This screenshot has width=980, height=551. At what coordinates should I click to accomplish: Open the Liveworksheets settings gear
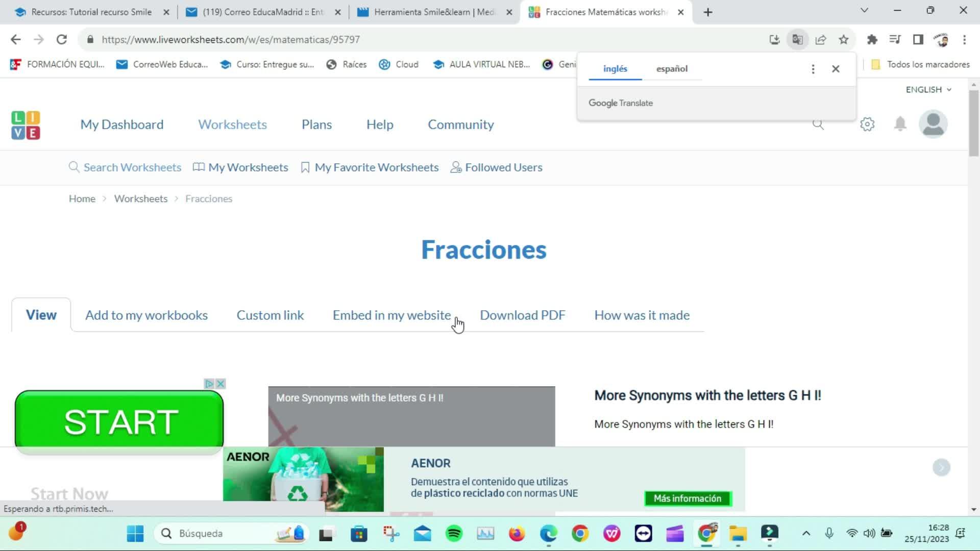click(867, 124)
